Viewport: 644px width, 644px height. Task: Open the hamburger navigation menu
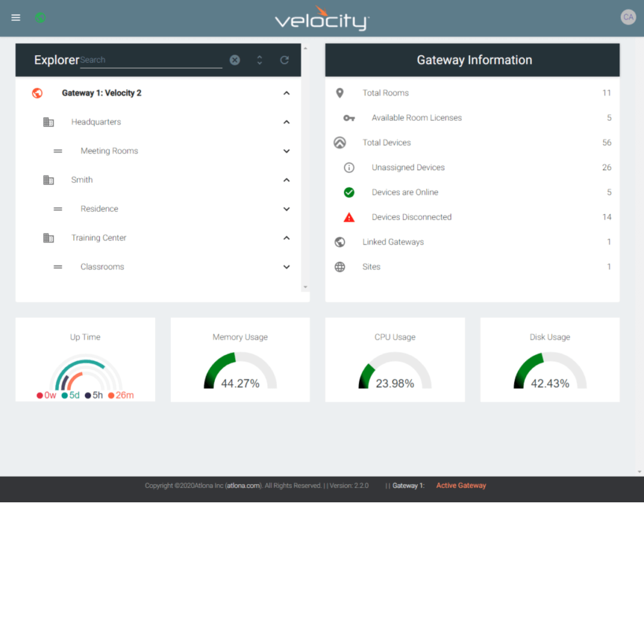click(x=16, y=18)
